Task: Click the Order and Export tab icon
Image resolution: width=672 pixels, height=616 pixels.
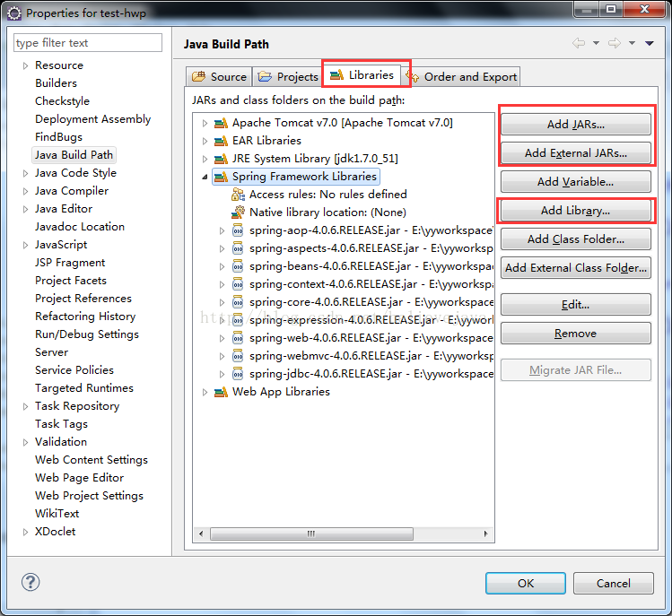Action: pos(414,77)
